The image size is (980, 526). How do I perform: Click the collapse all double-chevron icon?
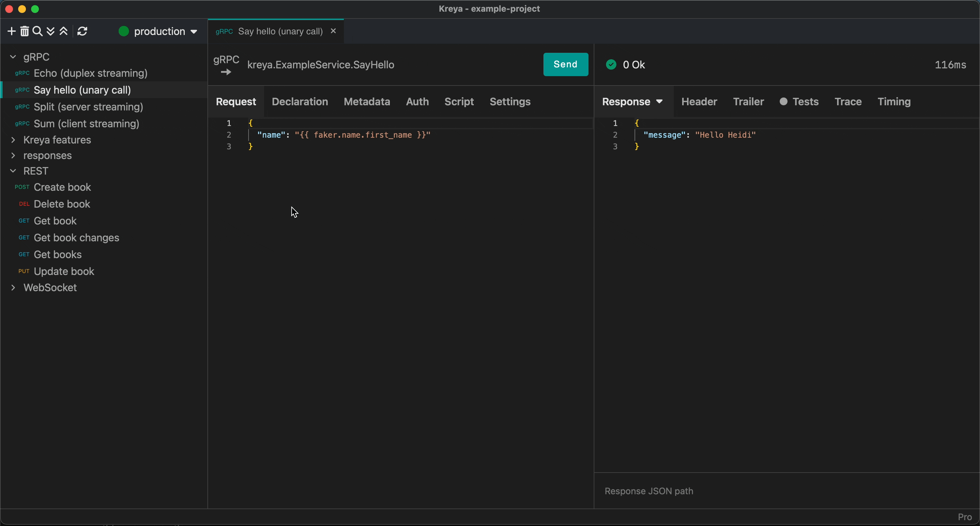pos(64,31)
